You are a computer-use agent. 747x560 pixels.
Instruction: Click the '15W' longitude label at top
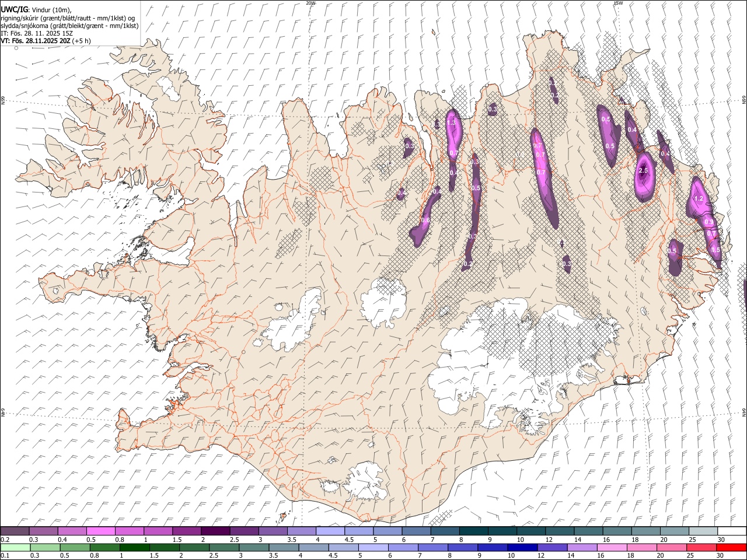617,3
